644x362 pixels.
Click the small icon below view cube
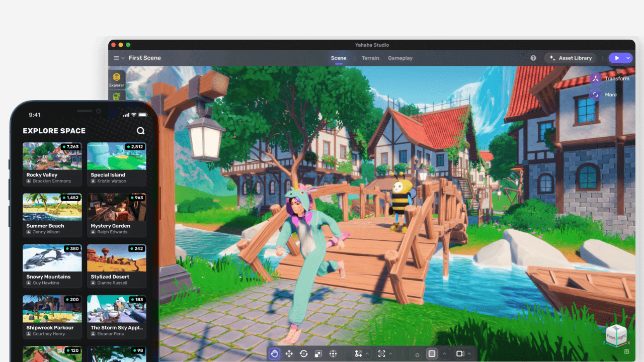[x=626, y=351]
